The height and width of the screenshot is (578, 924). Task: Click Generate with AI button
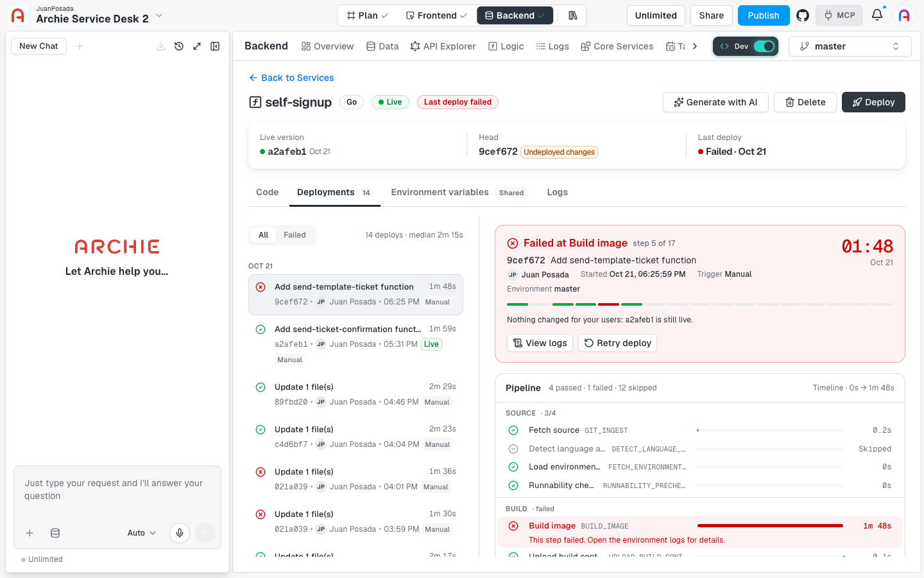click(x=715, y=102)
